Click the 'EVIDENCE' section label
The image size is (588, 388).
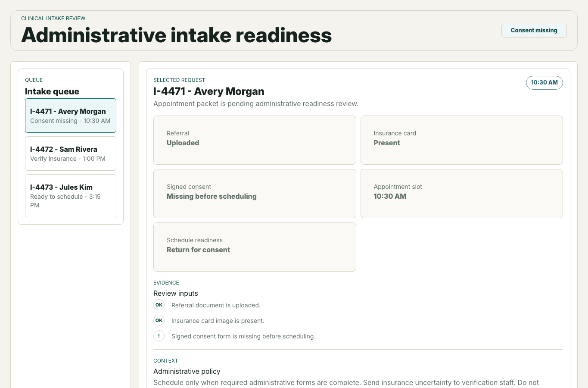pos(166,283)
